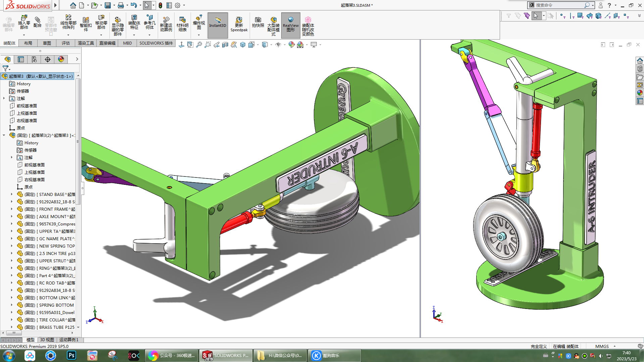Viewport: 644px width, 362px height.
Task: Click the Windows Start button
Action: coord(9,355)
